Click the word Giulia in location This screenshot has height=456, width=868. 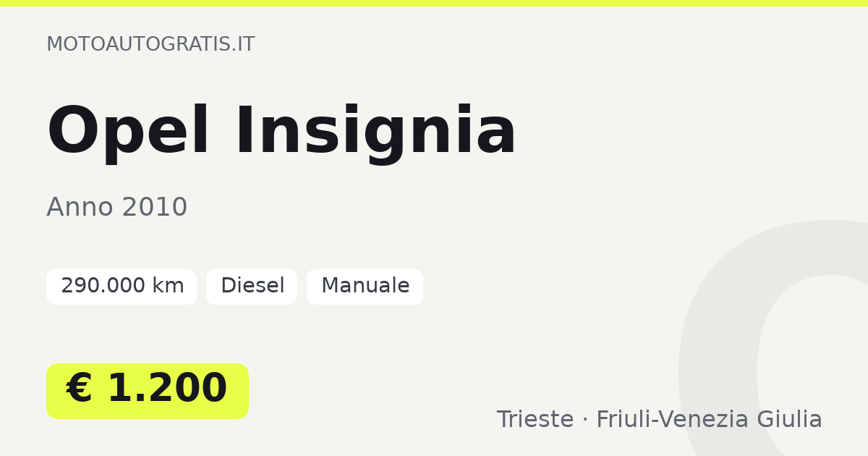tap(789, 420)
